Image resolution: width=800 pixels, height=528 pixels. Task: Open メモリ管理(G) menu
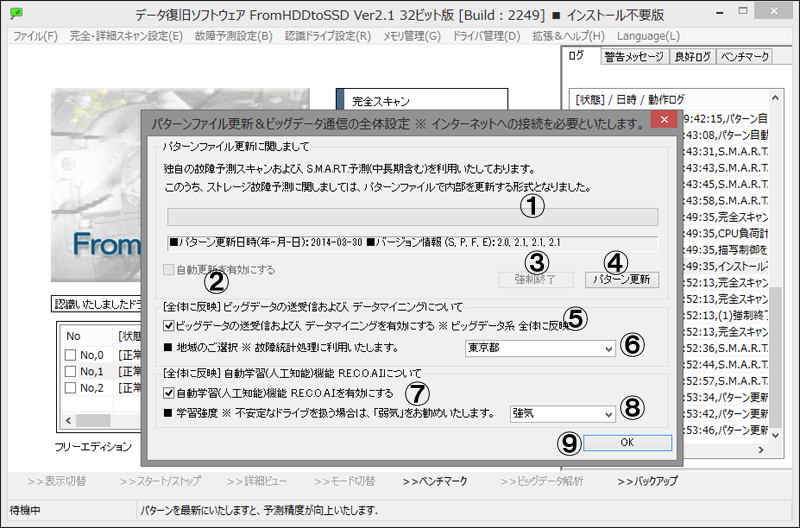click(412, 36)
